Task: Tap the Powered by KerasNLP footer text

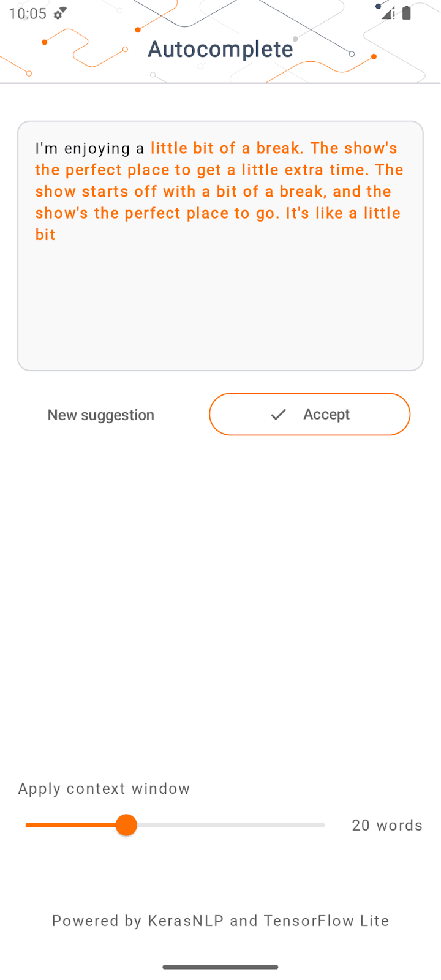Action: pyautogui.click(x=221, y=921)
